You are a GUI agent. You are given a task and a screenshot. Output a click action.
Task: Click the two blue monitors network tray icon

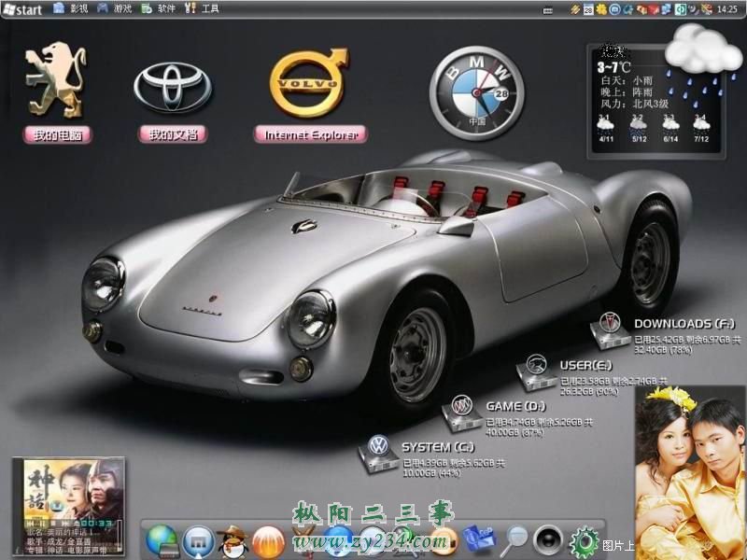666,9
